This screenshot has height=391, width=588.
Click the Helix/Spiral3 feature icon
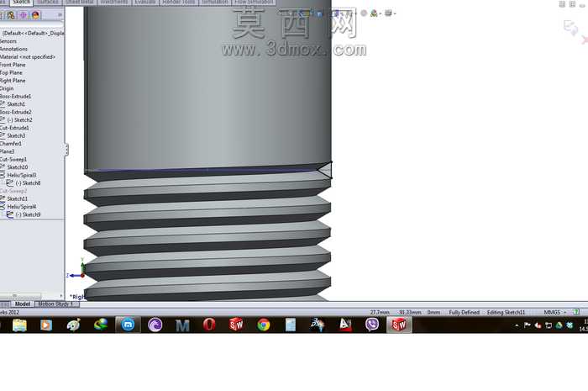3,175
